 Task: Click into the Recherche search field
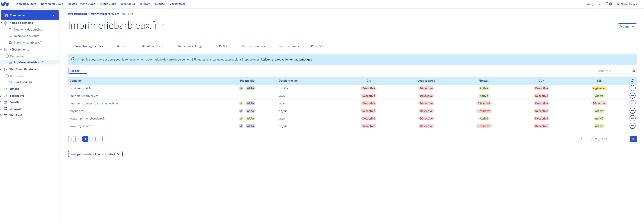pyautogui.click(x=613, y=71)
